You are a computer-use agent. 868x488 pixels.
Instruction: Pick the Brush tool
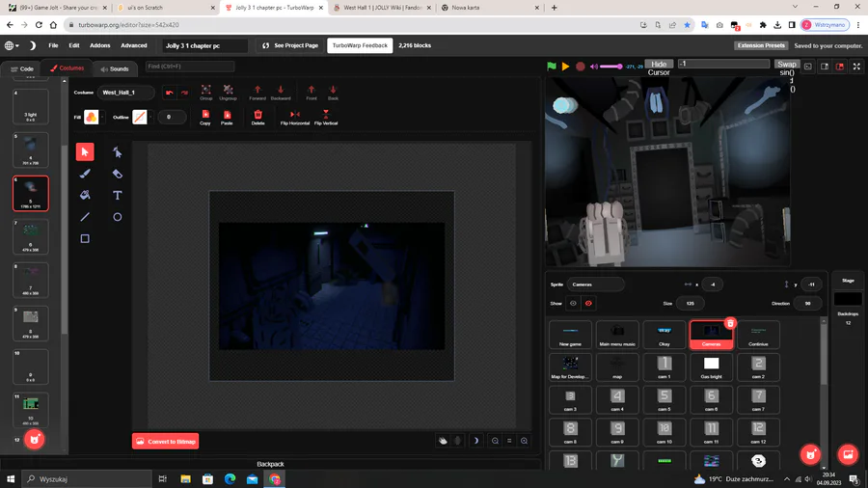85,174
